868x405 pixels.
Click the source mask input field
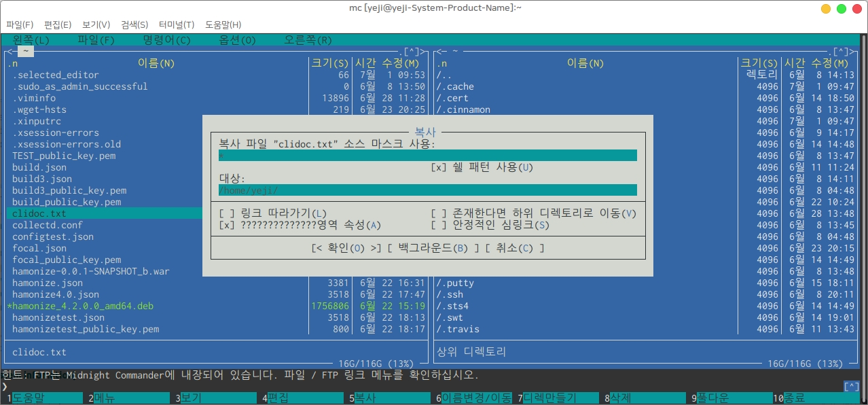point(427,156)
